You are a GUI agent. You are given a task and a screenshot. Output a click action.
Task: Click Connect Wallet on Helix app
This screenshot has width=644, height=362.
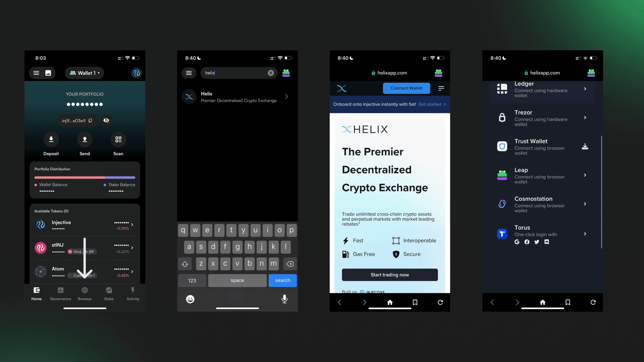(406, 88)
